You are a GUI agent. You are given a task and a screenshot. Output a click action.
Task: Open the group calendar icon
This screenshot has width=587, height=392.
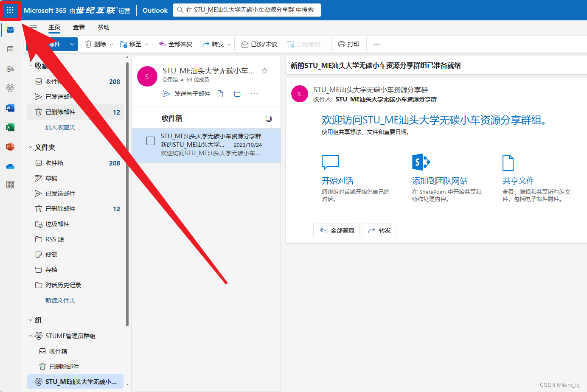pyautogui.click(x=237, y=94)
